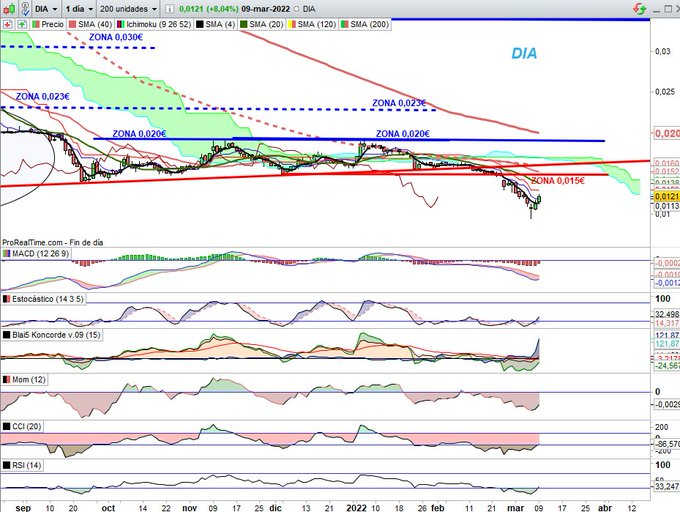Open the '1 día' timeframe dropdown
680x512 pixels.
click(79, 9)
